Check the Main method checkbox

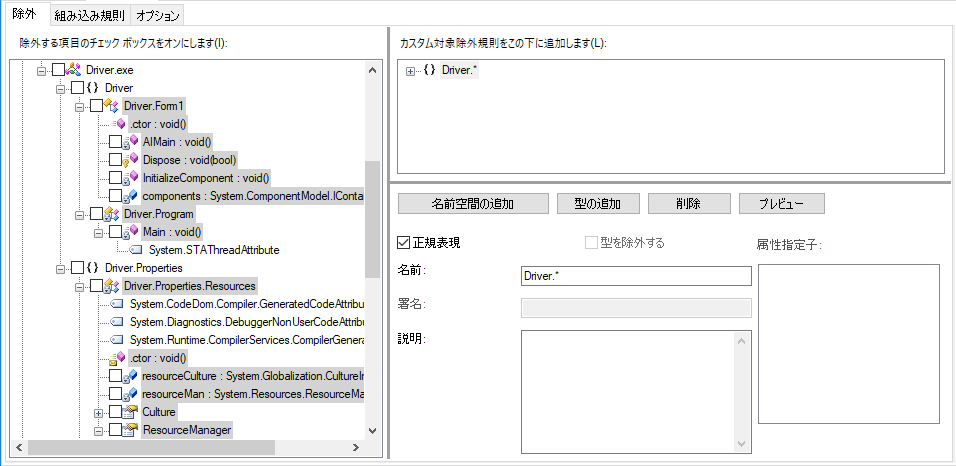click(x=115, y=232)
